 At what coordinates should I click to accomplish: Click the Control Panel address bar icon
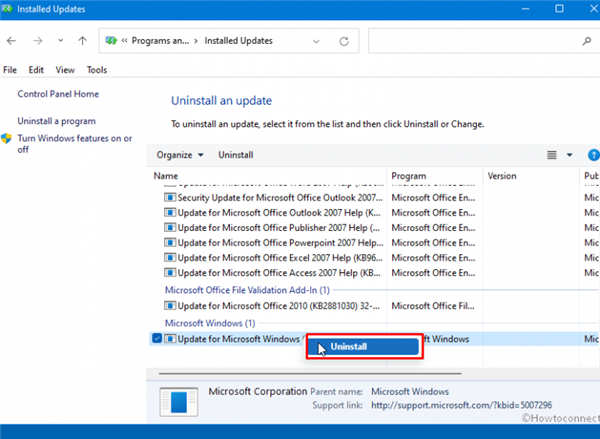(x=112, y=41)
